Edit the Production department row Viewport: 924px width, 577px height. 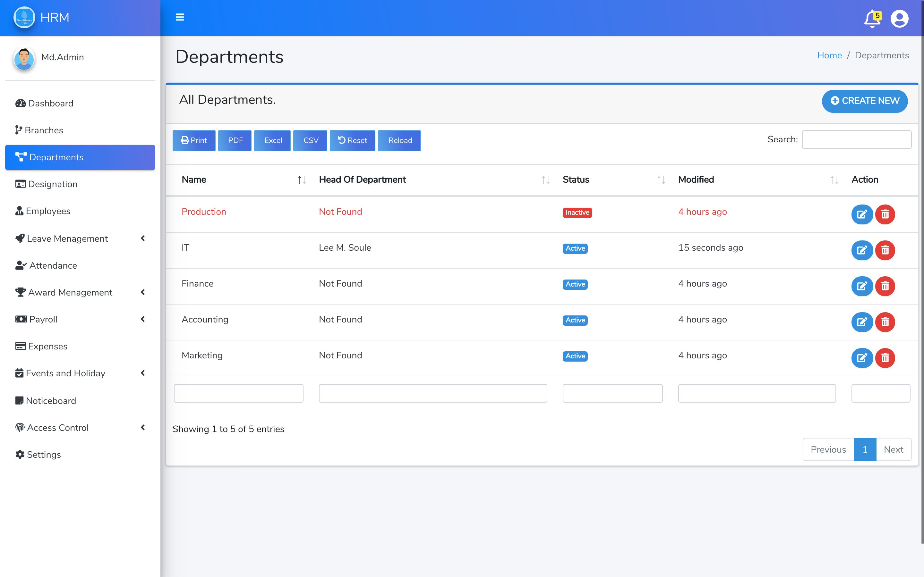[862, 214]
